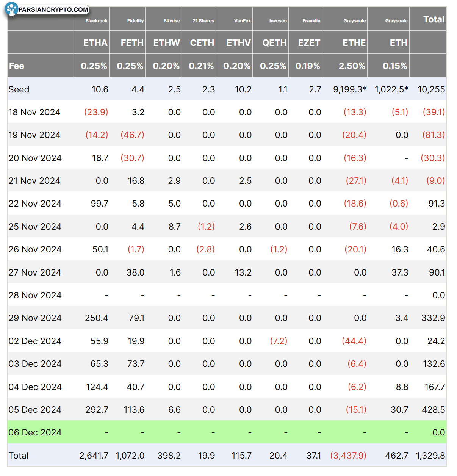Image resolution: width=457 pixels, height=476 pixels.
Task: Select the 2.50% fee value
Action: [x=352, y=66]
